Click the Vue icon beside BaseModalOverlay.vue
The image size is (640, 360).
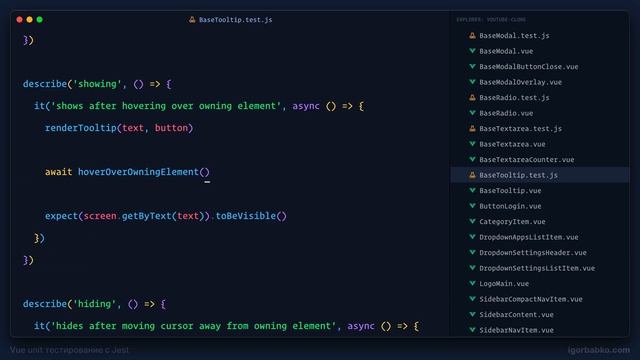[x=472, y=82]
